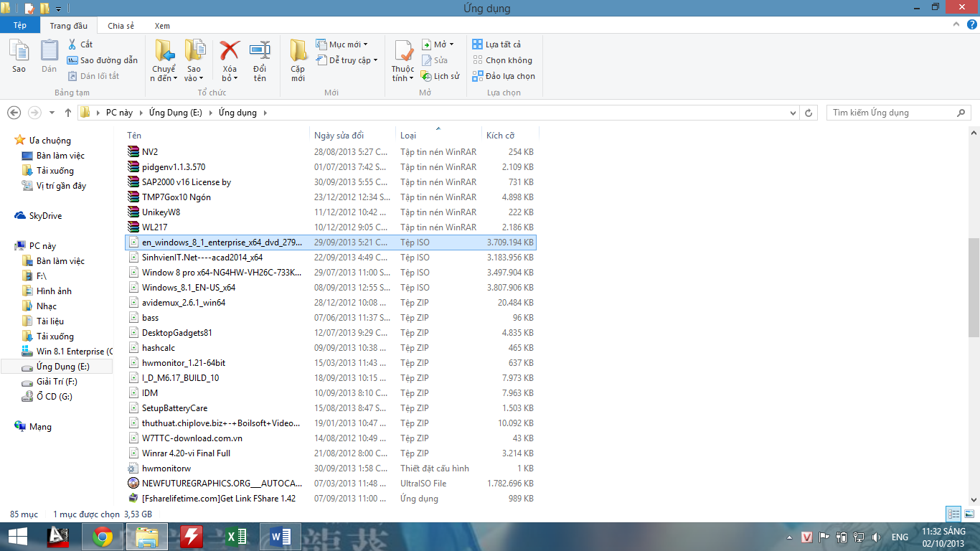Image resolution: width=980 pixels, height=551 pixels.
Task: Expand Mục mới new item dropdown
Action: 341,44
